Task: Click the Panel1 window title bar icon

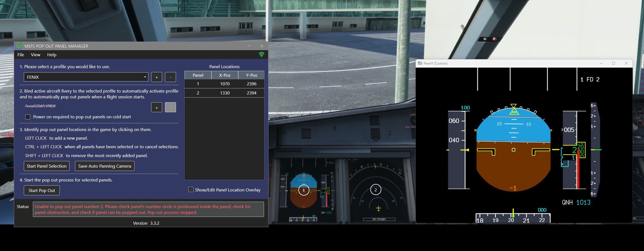Action: [x=420, y=63]
